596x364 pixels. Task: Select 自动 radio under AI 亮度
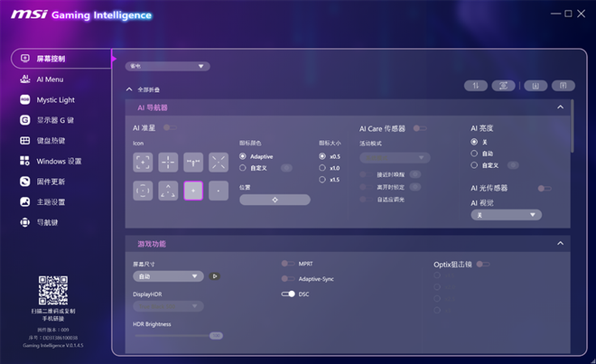474,154
